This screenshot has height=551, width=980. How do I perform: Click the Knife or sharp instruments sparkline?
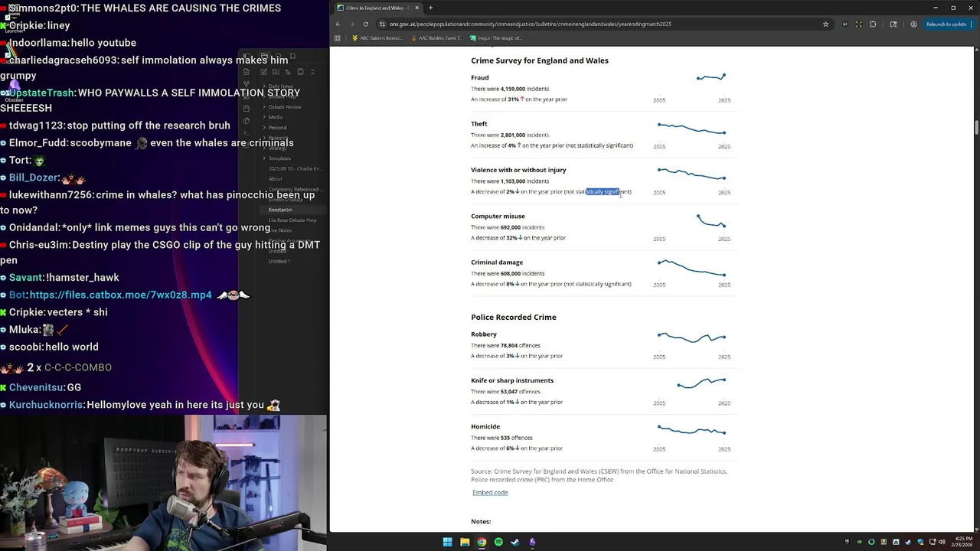pyautogui.click(x=701, y=383)
